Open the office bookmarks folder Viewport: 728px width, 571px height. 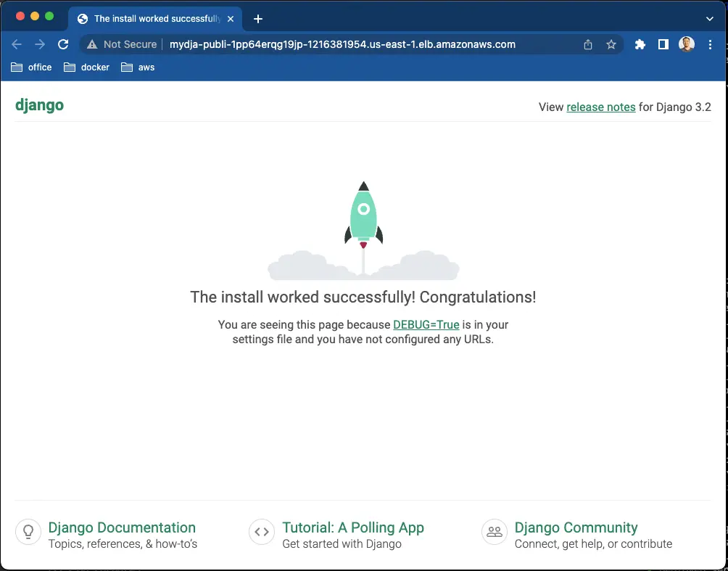(x=31, y=67)
